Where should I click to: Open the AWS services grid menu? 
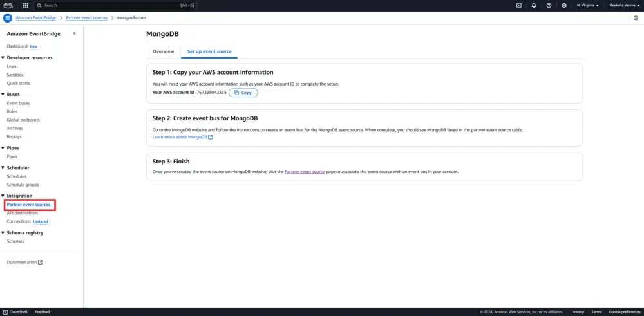pos(26,5)
